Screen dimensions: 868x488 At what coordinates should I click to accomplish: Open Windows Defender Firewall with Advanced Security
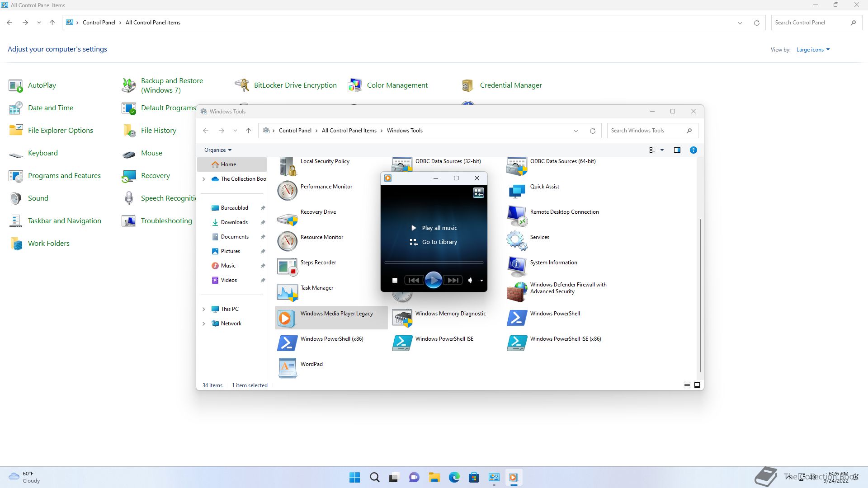557,291
